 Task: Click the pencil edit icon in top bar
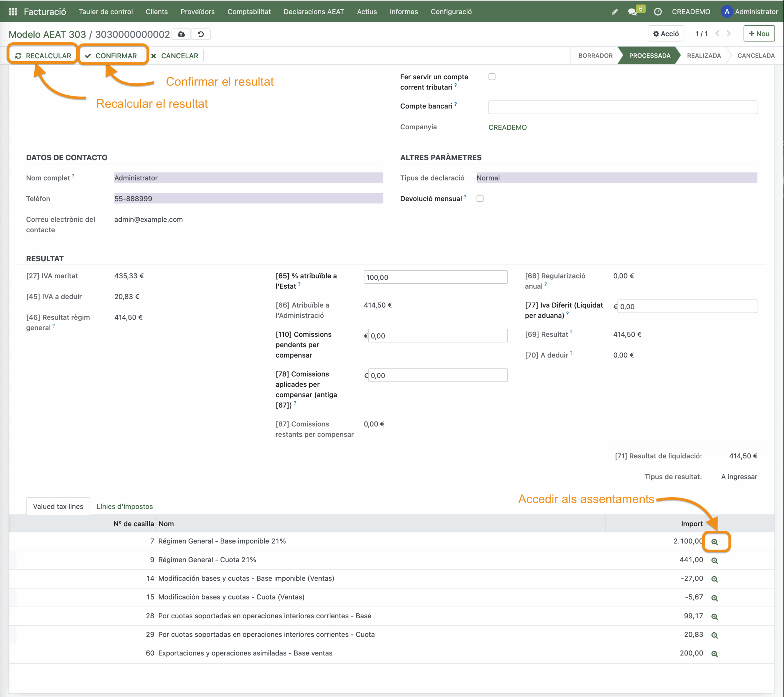pos(614,12)
